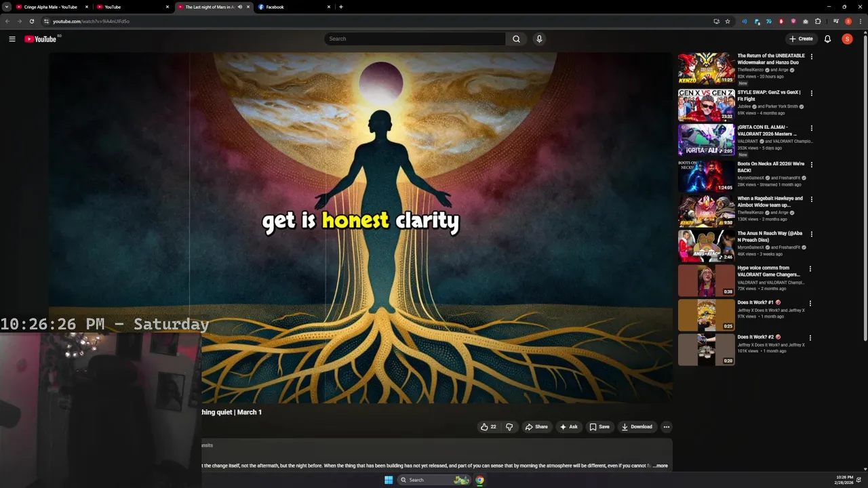Image resolution: width=868 pixels, height=488 pixels.
Task: Open Chrome media controls icon
Action: pyautogui.click(x=835, y=21)
